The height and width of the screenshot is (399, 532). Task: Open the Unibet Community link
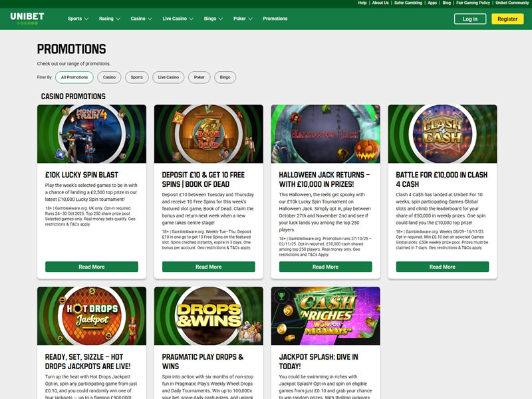512,3
